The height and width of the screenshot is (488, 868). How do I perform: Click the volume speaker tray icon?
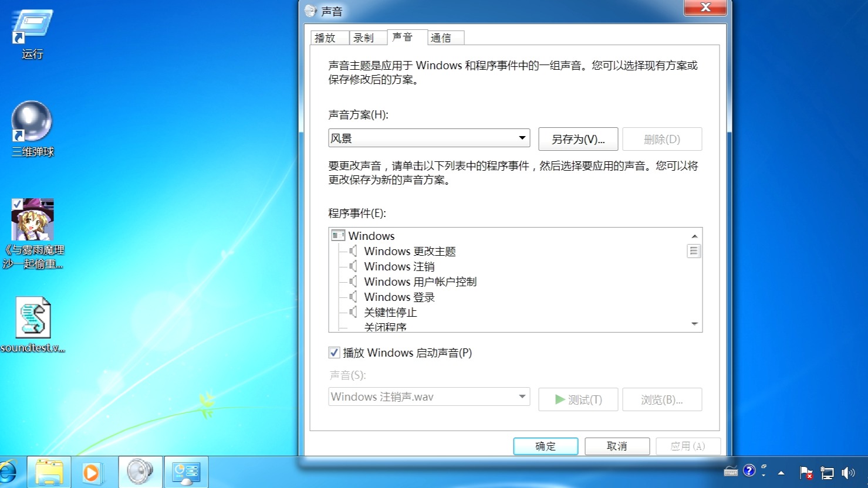coord(848,472)
